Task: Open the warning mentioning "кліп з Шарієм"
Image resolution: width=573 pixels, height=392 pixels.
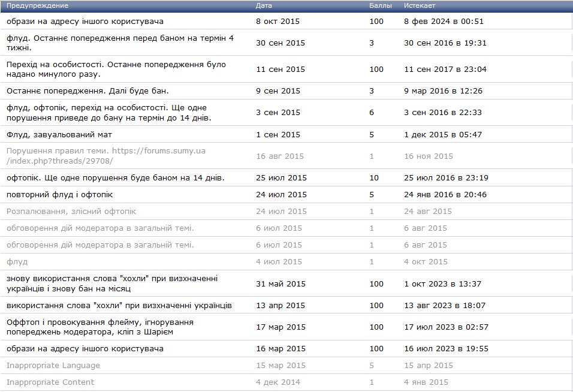Action: pyautogui.click(x=100, y=327)
